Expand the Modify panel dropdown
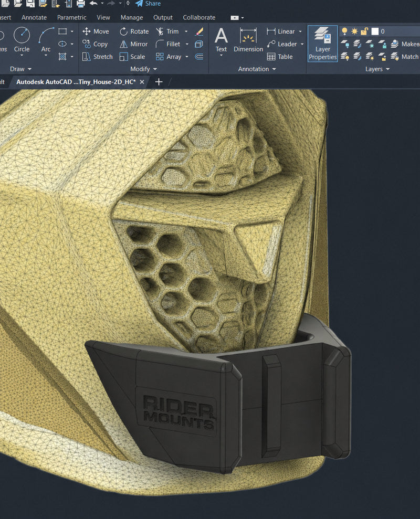Image resolution: width=420 pixels, height=519 pixels. (x=143, y=69)
